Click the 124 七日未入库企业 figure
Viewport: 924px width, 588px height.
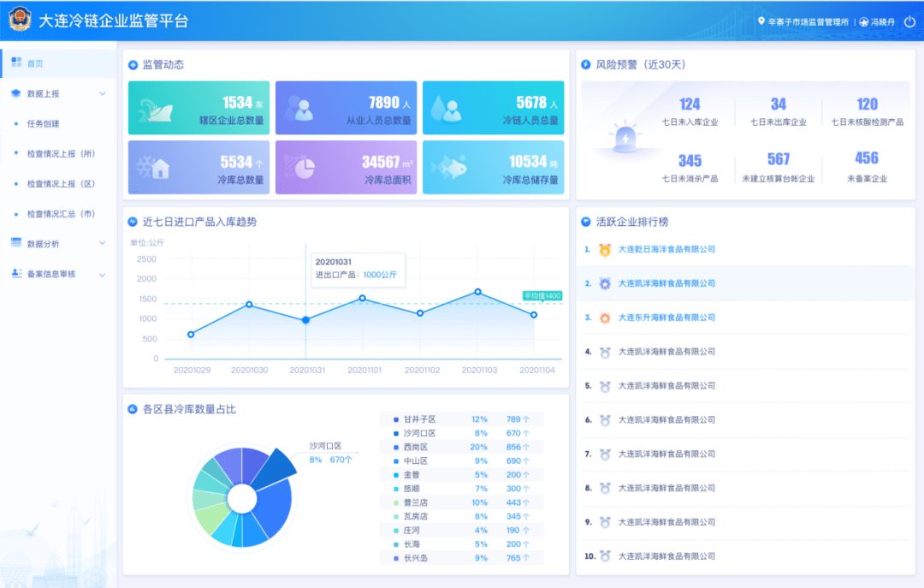690,104
